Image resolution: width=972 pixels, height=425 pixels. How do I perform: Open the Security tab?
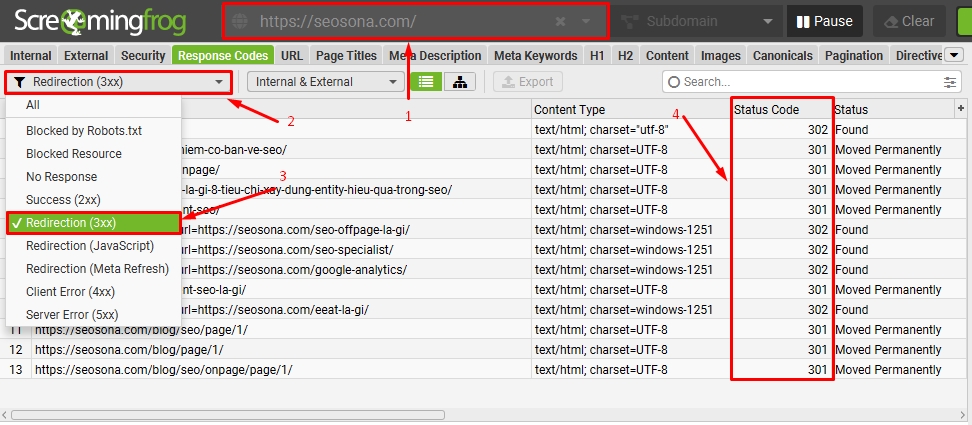[x=143, y=56]
